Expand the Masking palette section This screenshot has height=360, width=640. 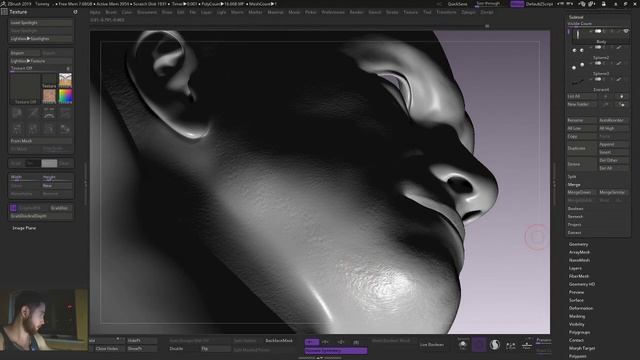577,316
